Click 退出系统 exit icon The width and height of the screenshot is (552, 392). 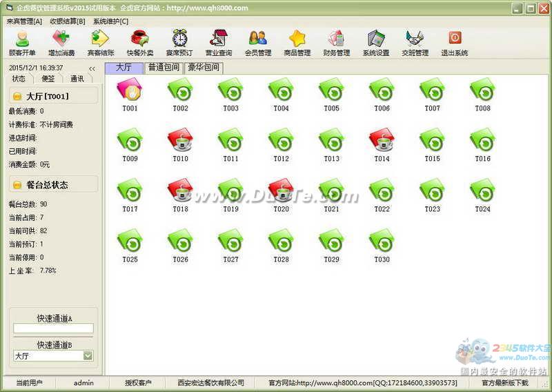tap(455, 43)
